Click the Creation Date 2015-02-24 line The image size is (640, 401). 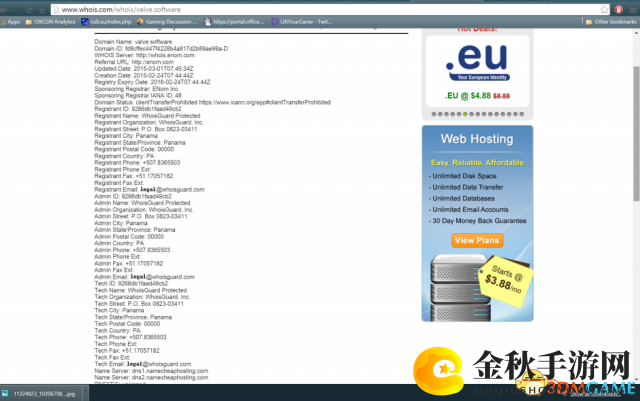coord(144,76)
